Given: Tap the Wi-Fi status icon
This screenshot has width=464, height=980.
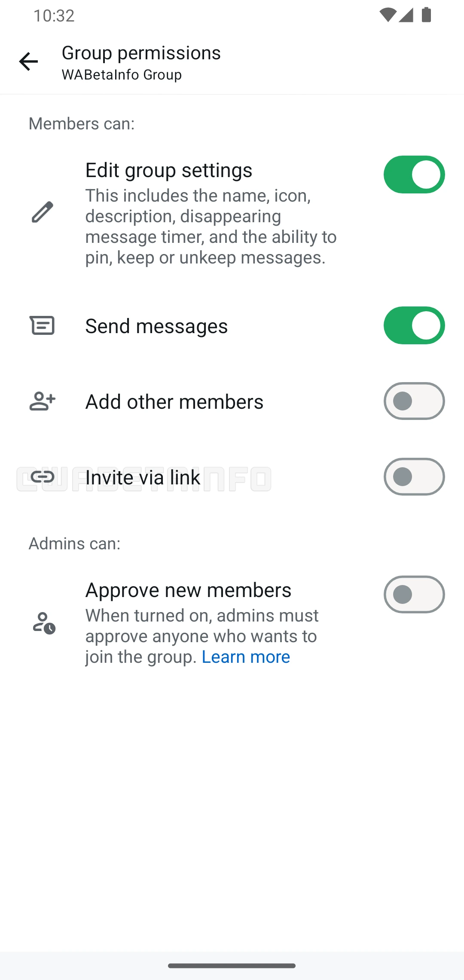Looking at the screenshot, I should coord(388,15).
